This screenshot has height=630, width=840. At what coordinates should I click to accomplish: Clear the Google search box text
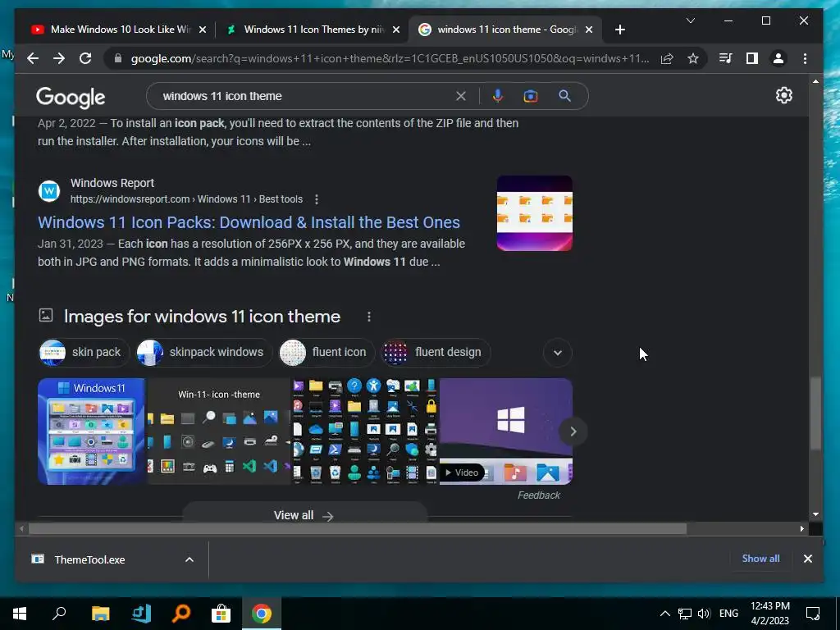pos(461,97)
